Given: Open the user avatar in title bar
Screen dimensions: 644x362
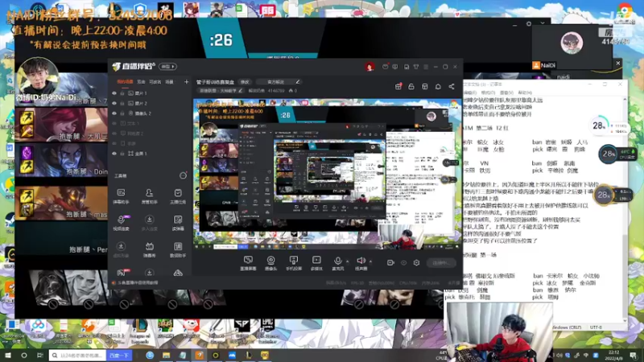Looking at the screenshot, I should pyautogui.click(x=369, y=67).
